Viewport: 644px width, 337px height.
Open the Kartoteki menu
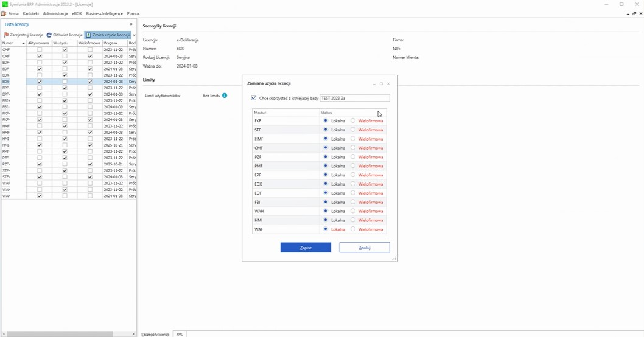click(31, 13)
